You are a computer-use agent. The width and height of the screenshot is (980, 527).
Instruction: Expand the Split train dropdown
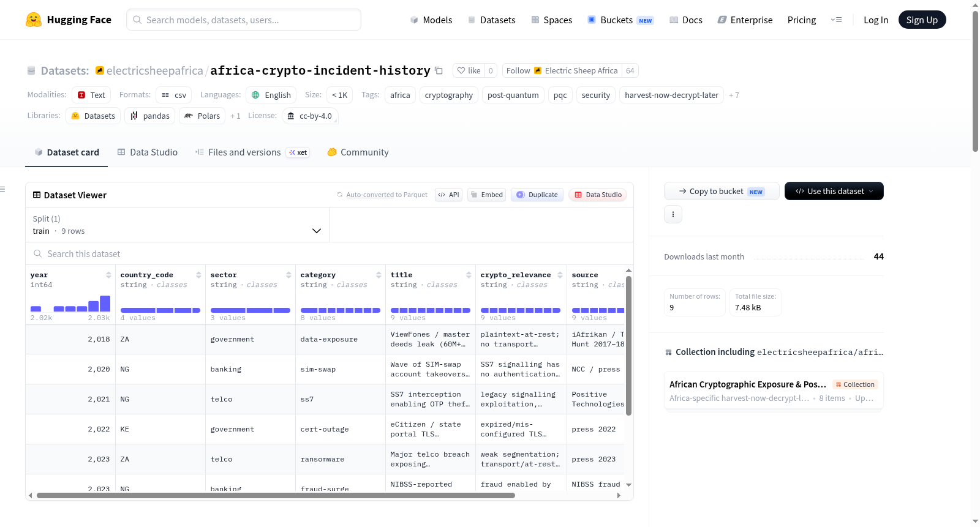pyautogui.click(x=177, y=225)
